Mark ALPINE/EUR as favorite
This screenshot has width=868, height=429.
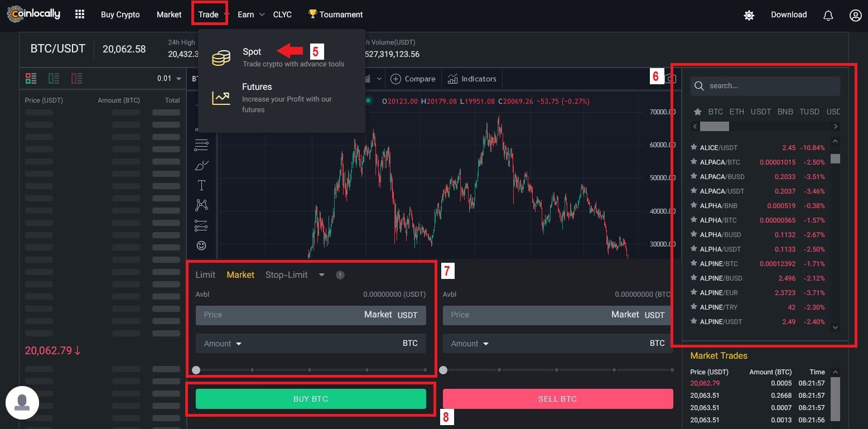[x=694, y=292]
